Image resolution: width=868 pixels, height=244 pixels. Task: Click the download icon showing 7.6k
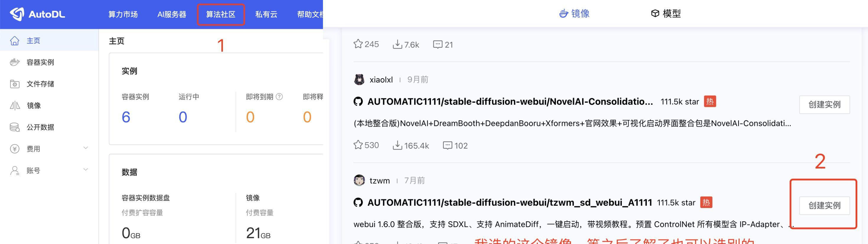pos(397,45)
